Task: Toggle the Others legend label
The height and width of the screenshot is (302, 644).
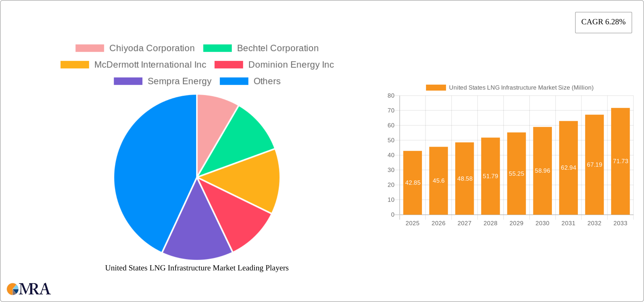Action: [267, 81]
